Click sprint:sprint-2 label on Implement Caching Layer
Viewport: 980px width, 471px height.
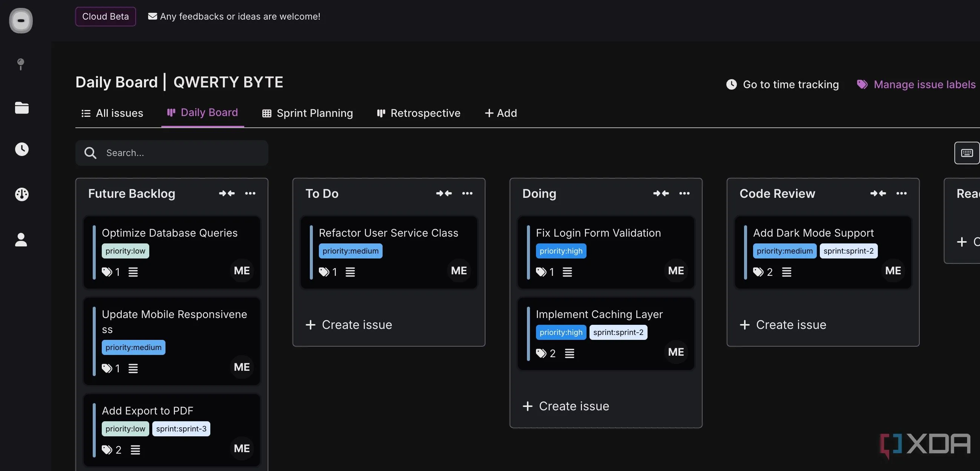pyautogui.click(x=618, y=332)
